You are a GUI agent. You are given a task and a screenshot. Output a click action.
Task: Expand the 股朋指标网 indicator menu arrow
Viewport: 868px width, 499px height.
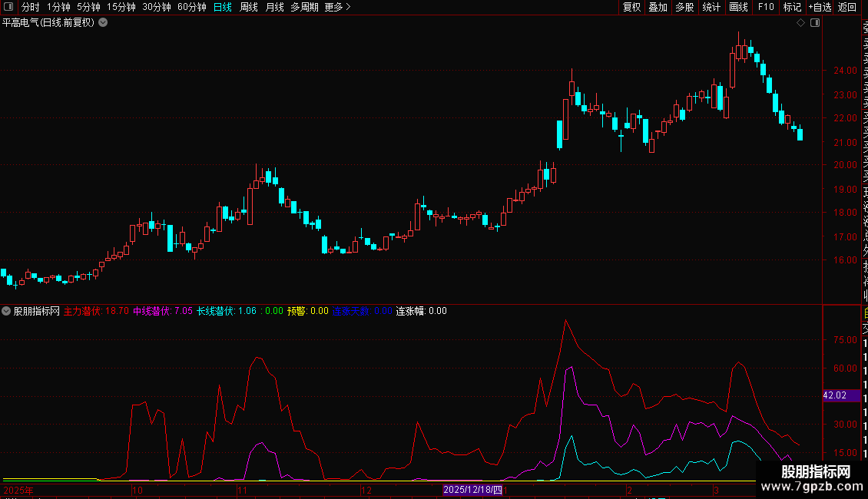[x=6, y=311]
